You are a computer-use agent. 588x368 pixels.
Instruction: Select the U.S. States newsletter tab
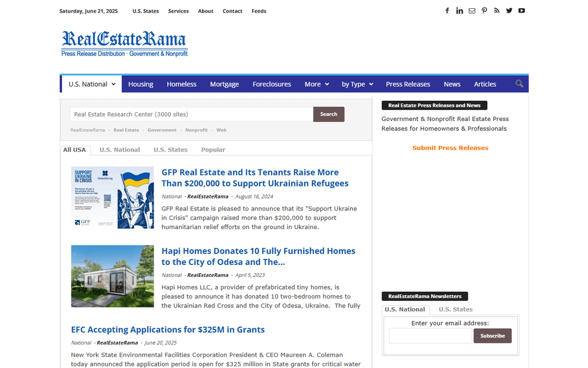(456, 310)
